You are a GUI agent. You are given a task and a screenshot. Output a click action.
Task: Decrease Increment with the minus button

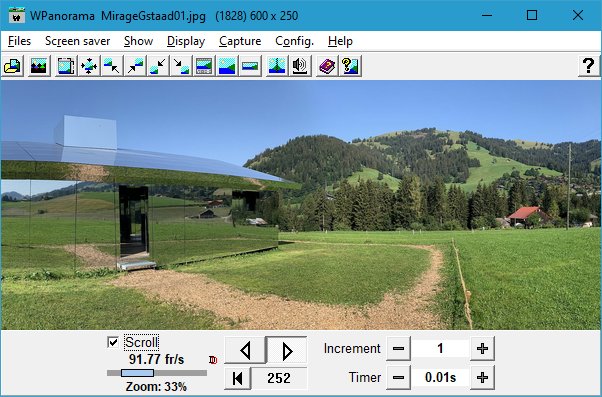398,349
